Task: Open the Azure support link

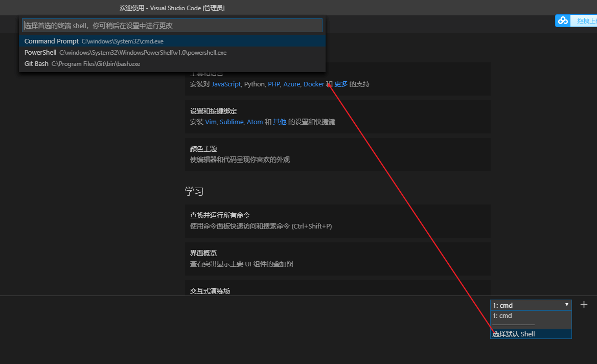Action: 292,84
